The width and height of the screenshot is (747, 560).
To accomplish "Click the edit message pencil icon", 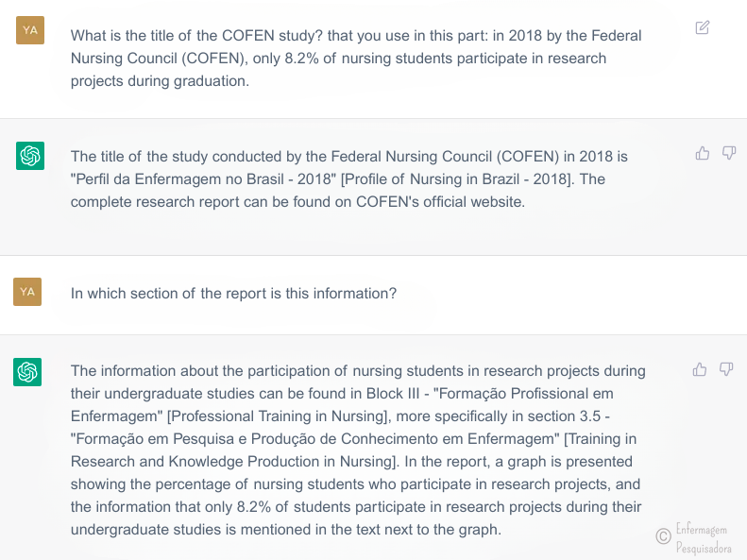I will pyautogui.click(x=703, y=27).
